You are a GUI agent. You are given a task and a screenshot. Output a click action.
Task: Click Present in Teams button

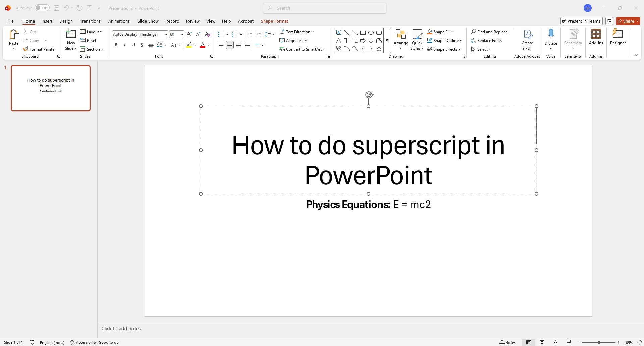click(582, 21)
